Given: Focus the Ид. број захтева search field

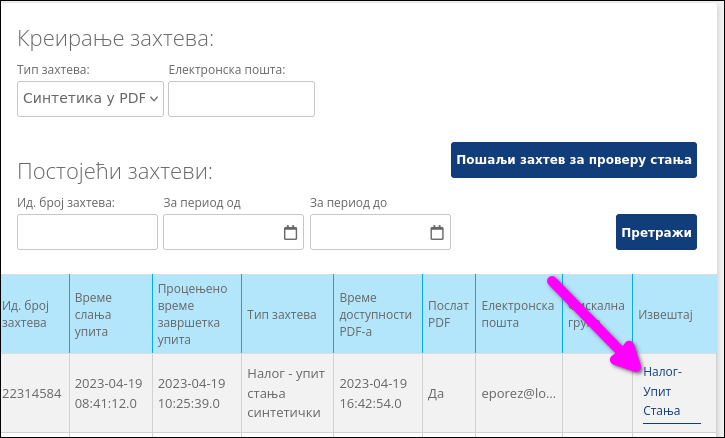Looking at the screenshot, I should pos(87,232).
